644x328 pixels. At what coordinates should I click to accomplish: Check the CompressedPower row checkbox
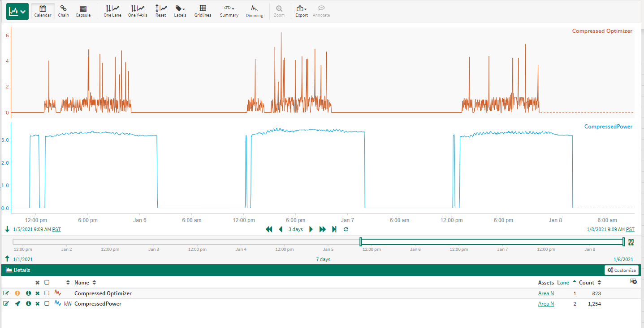47,304
